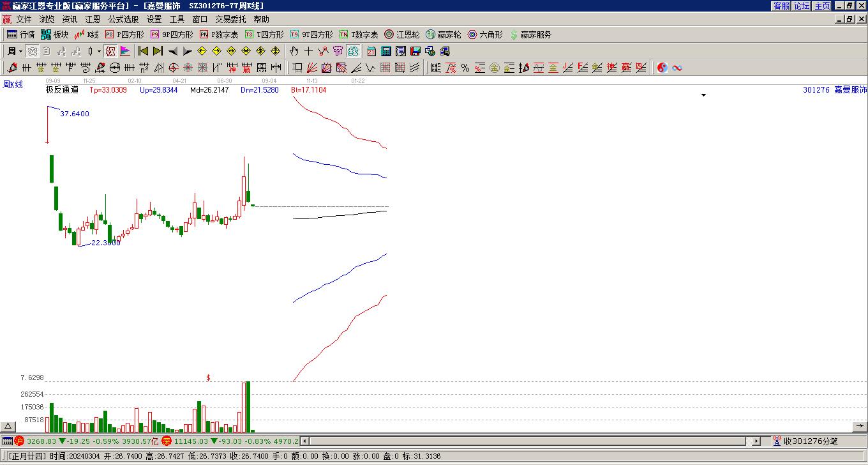Image resolution: width=868 pixels, height=465 pixels.
Task: Select the zigzag wave line tool
Action: (370, 68)
